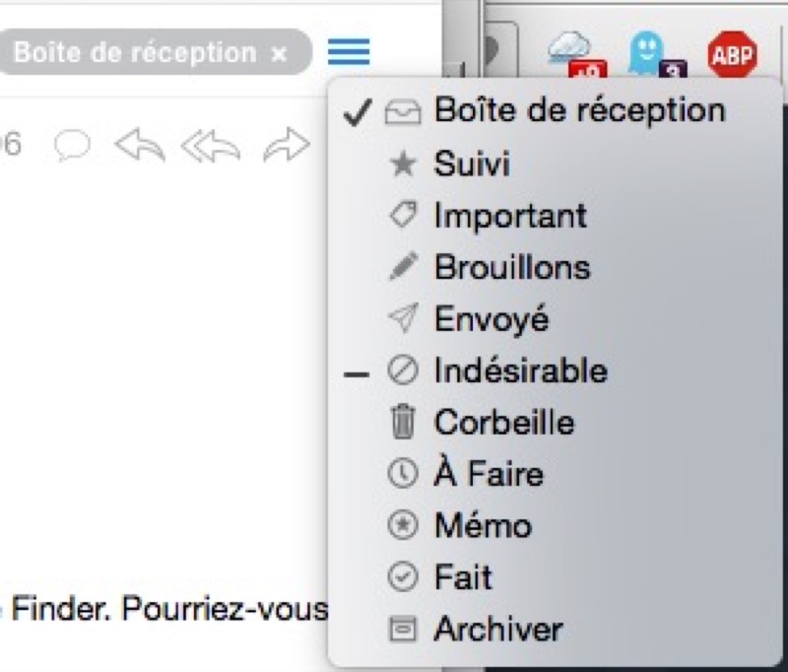This screenshot has height=672, width=788.
Task: Choose Important from the folder menu
Action: click(x=509, y=215)
